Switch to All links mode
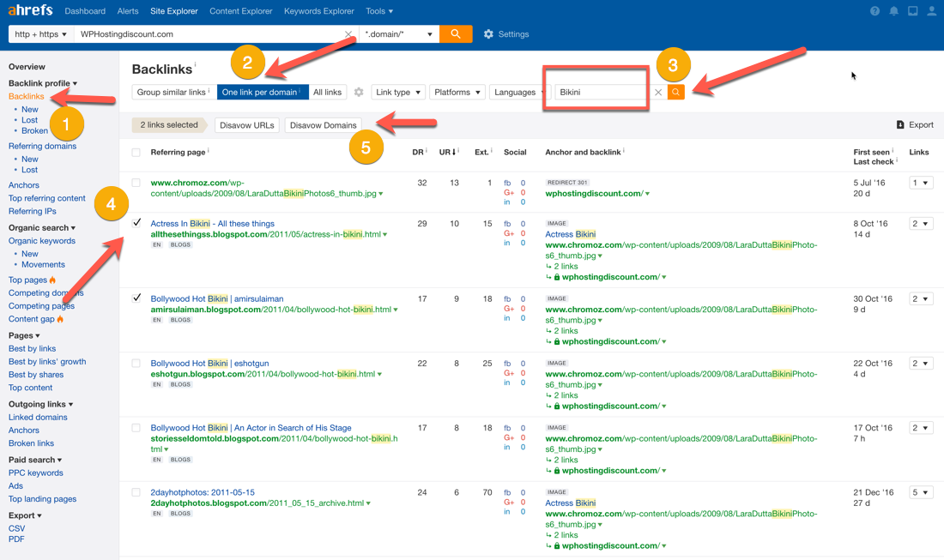944x560 pixels. tap(328, 92)
